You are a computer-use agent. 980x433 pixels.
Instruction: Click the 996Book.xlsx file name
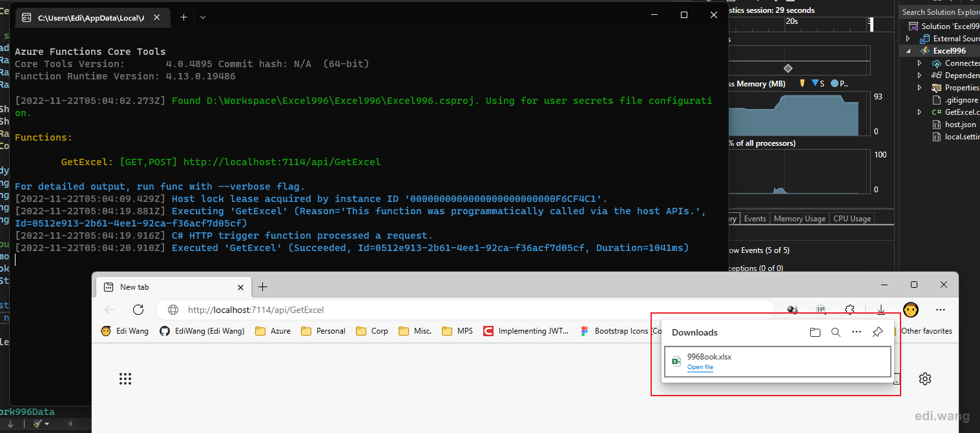coord(709,356)
